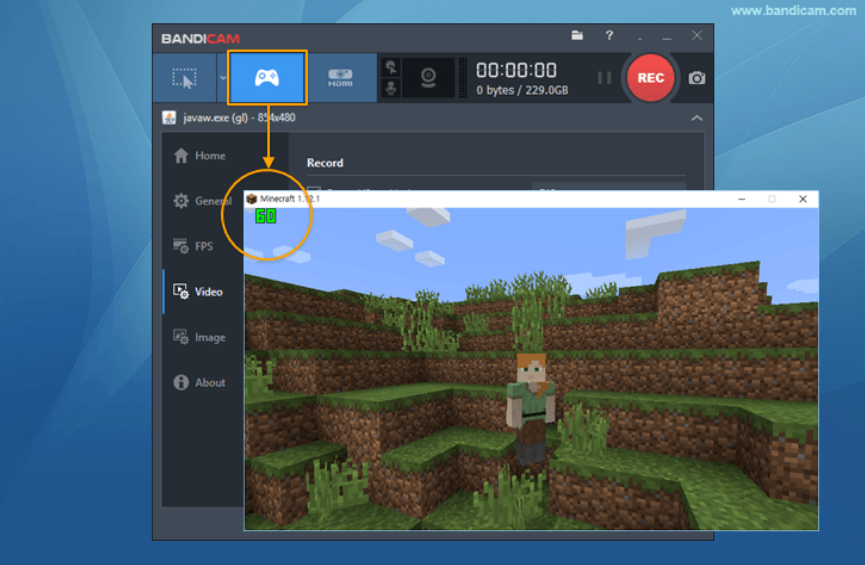865x565 pixels.
Task: Toggle the mouse cursor effect icon
Action: 391,67
